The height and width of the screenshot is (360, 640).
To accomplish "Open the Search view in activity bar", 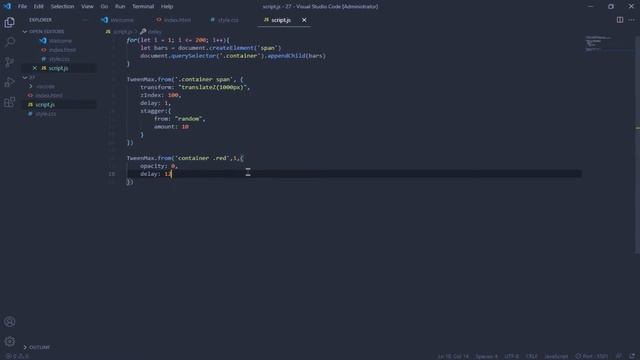I will 9,42.
